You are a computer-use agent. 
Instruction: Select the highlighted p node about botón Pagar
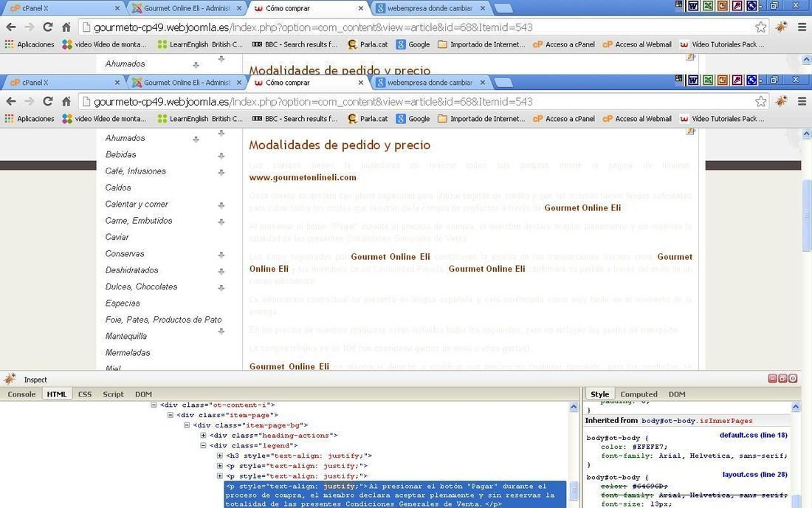click(395, 495)
